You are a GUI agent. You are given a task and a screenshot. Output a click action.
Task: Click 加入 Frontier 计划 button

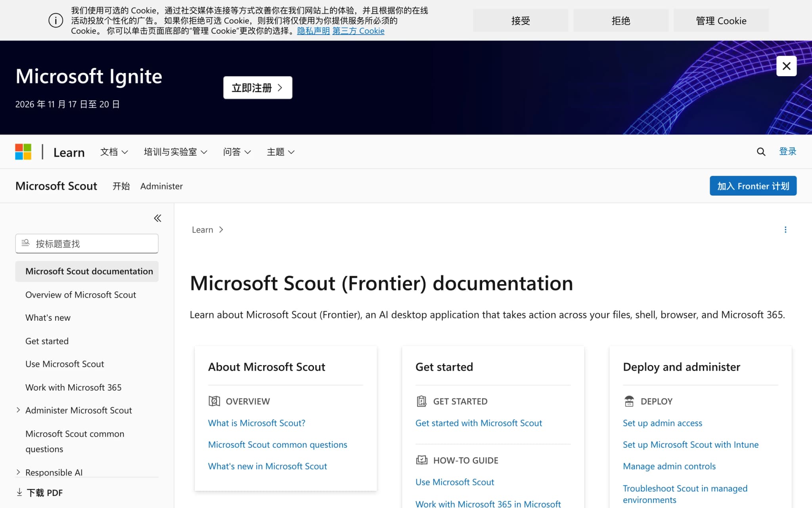pos(753,186)
